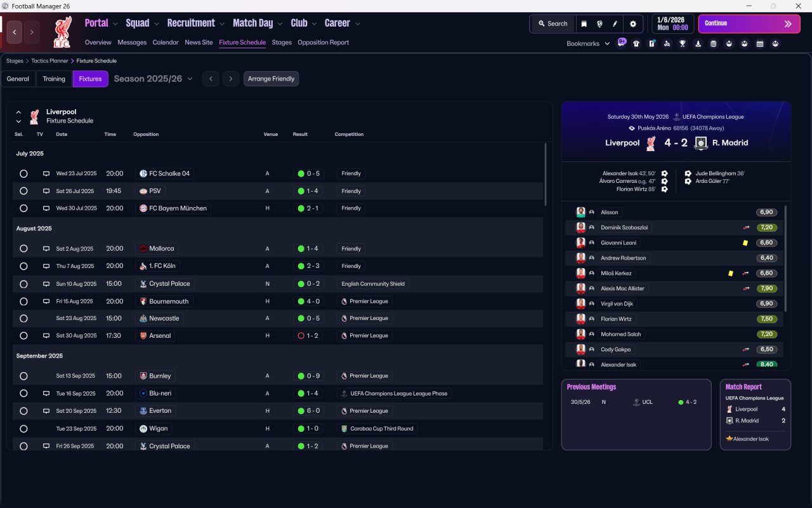Open the settings gear in top bar
This screenshot has height=508, width=812.
click(632, 23)
